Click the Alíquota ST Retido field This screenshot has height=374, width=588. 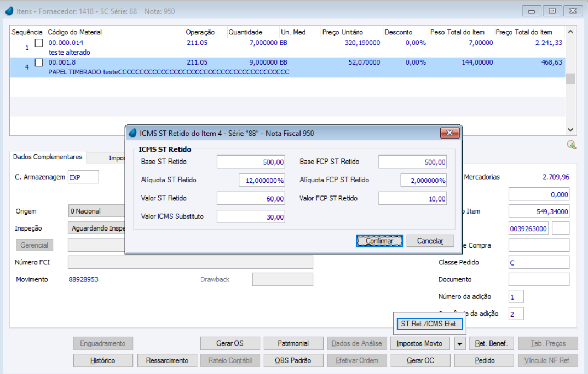coord(262,180)
